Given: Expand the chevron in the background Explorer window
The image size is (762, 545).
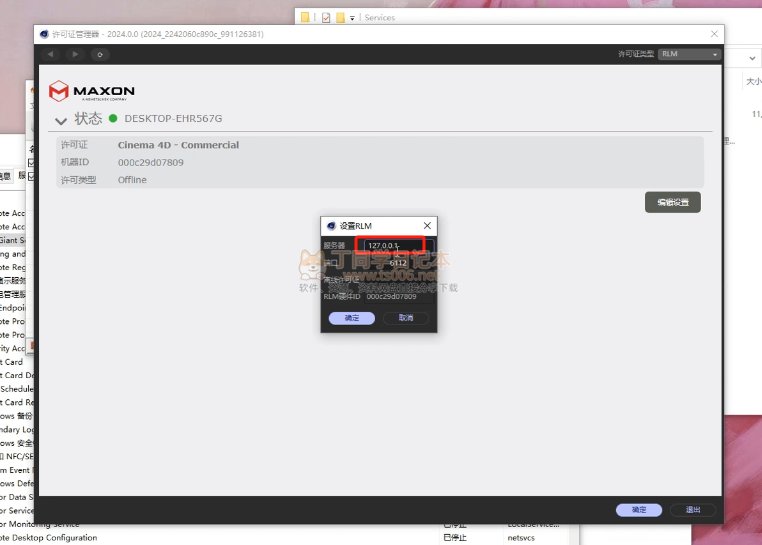Looking at the screenshot, I should coord(752,58).
